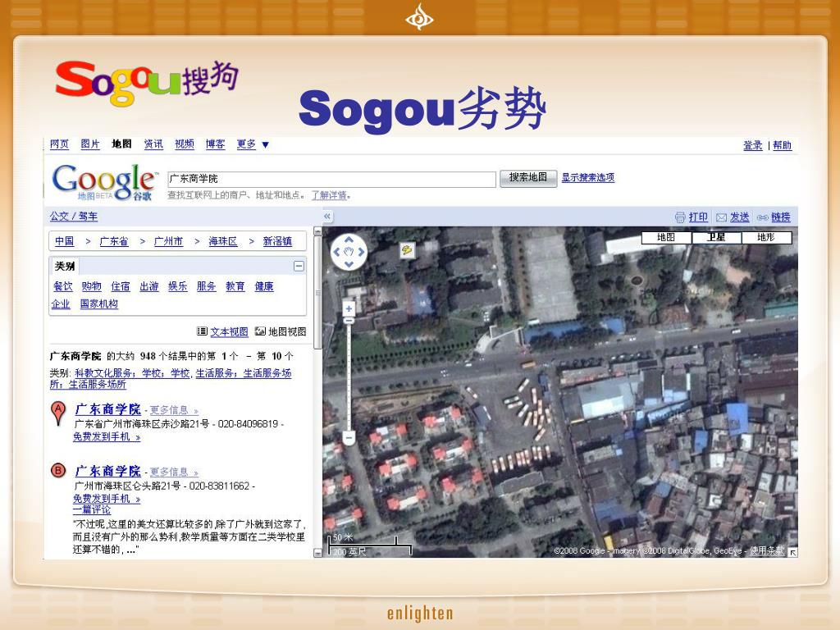
Task: Switch to 地图 map view tab
Action: click(x=666, y=237)
